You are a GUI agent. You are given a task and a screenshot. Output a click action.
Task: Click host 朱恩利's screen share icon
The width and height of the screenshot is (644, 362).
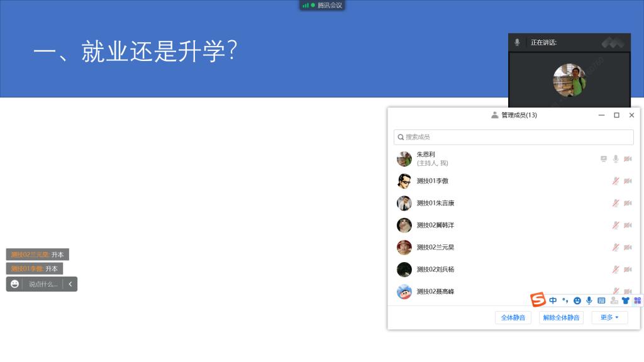[x=604, y=159]
